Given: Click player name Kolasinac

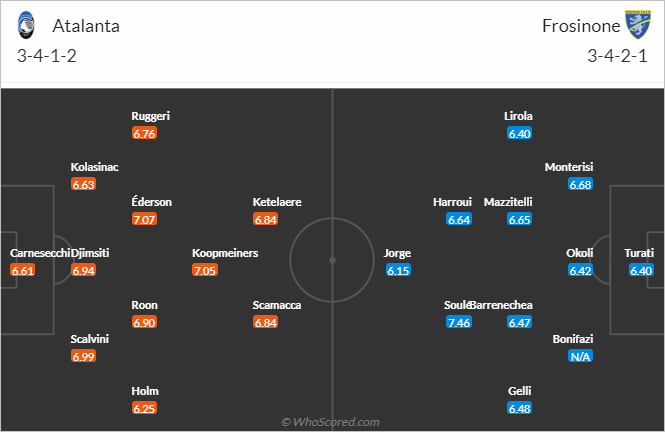Looking at the screenshot, I should [96, 167].
